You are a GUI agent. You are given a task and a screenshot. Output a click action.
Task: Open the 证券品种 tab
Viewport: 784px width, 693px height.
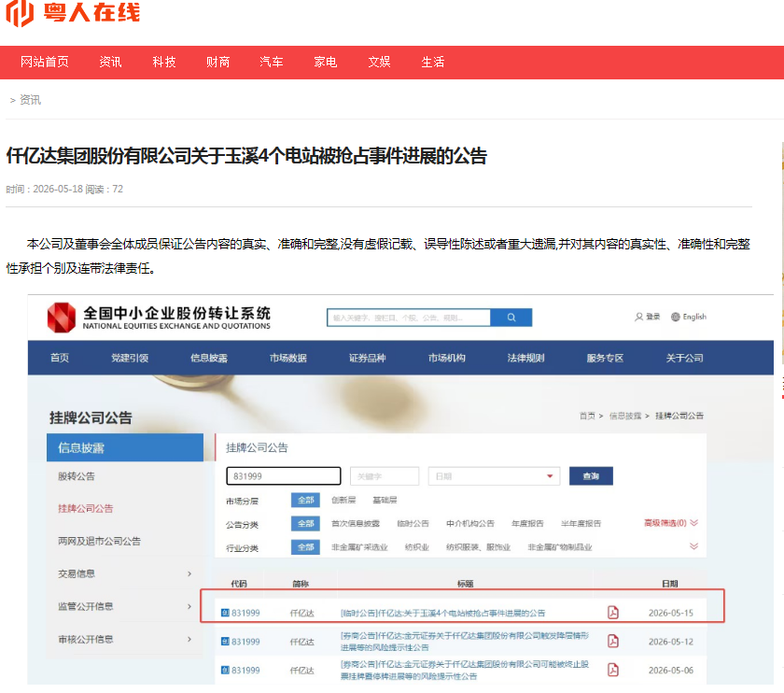coord(368,358)
